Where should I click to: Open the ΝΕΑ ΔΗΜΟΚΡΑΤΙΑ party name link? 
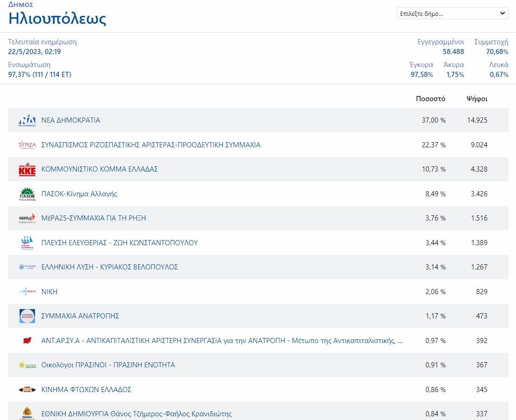(x=71, y=120)
